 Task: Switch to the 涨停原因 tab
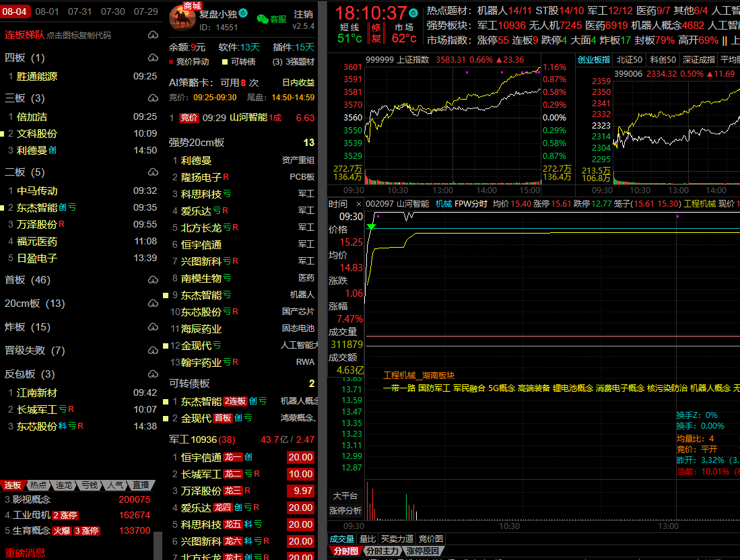(x=423, y=551)
